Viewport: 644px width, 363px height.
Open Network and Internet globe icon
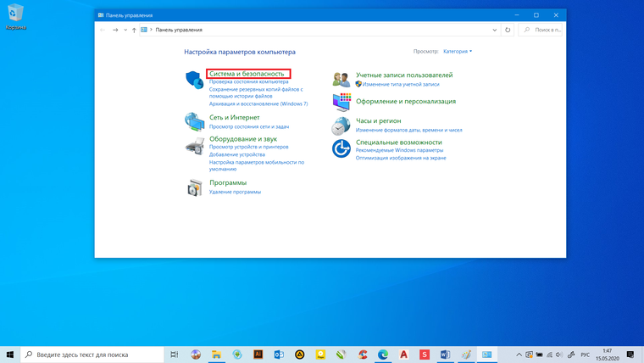coord(194,121)
